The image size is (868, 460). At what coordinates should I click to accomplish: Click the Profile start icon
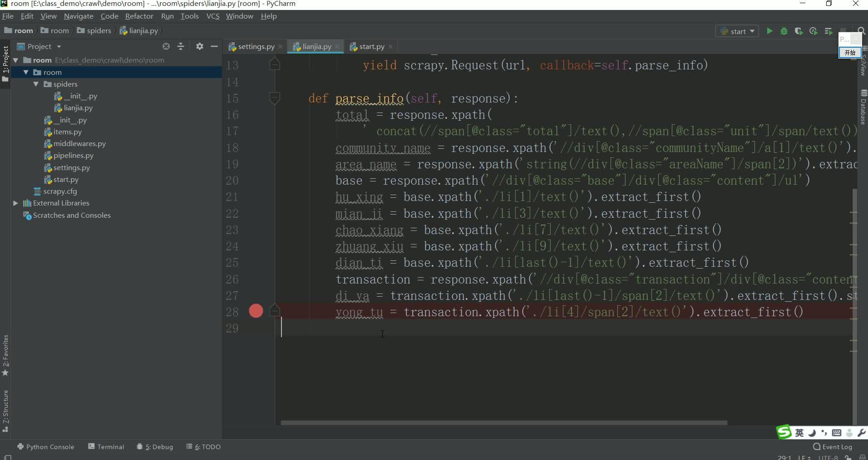(814, 31)
